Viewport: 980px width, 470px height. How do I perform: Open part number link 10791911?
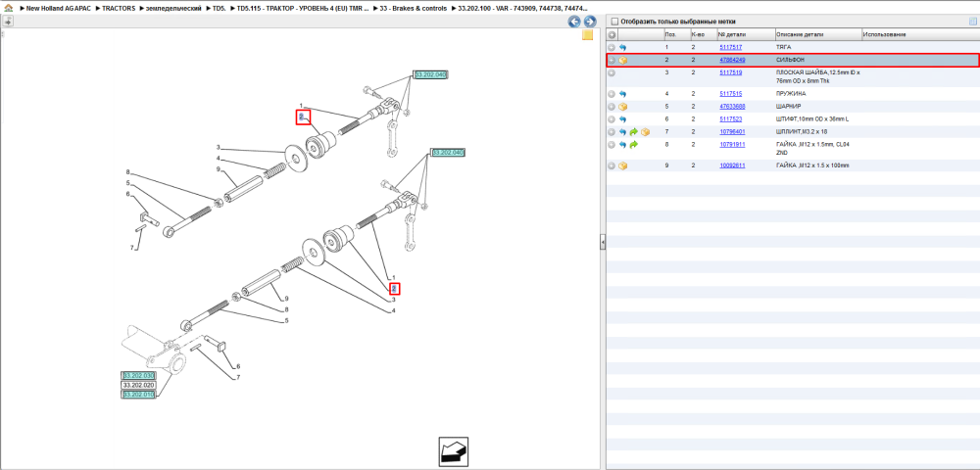[x=732, y=145]
